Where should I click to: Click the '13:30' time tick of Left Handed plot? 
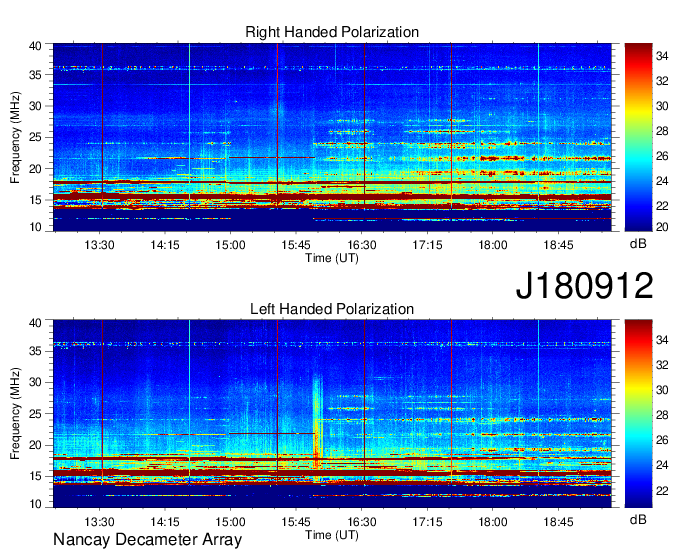pyautogui.click(x=99, y=522)
